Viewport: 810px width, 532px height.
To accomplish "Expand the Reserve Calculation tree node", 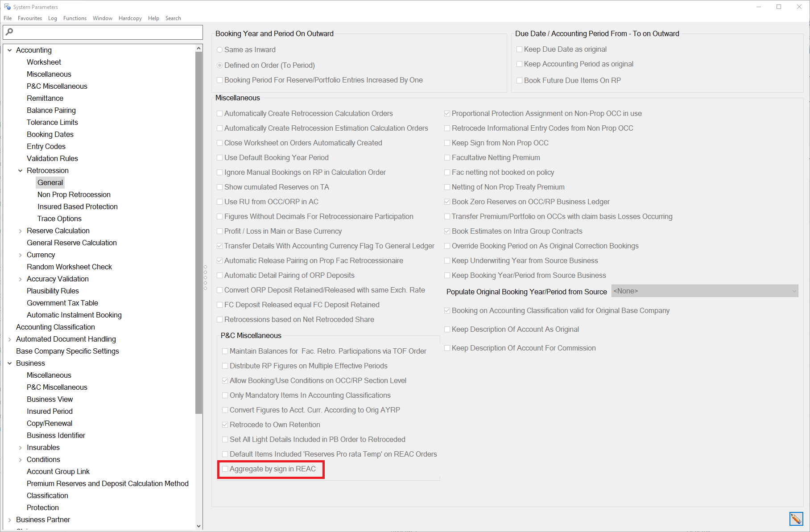I will [21, 231].
